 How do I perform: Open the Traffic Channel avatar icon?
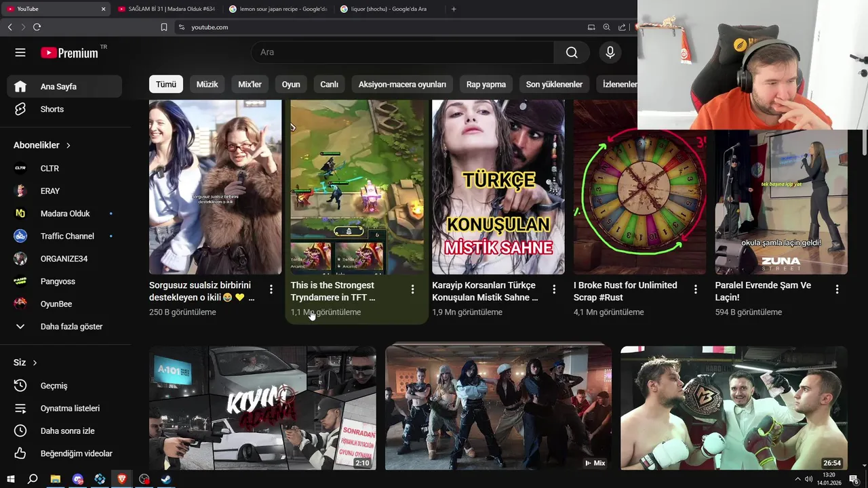coord(20,236)
